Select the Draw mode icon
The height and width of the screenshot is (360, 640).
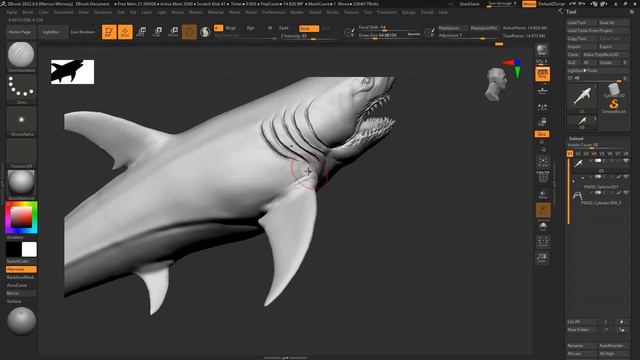pyautogui.click(x=125, y=32)
